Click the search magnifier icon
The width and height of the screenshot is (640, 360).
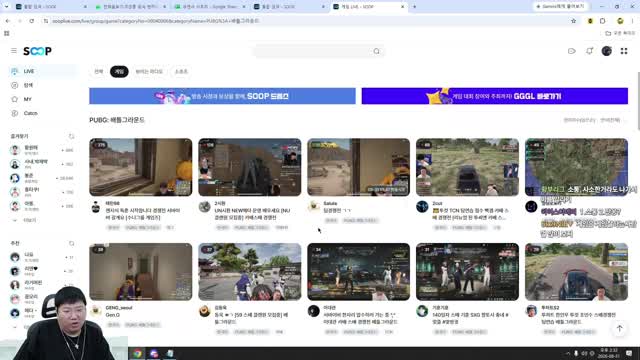pyautogui.click(x=376, y=51)
